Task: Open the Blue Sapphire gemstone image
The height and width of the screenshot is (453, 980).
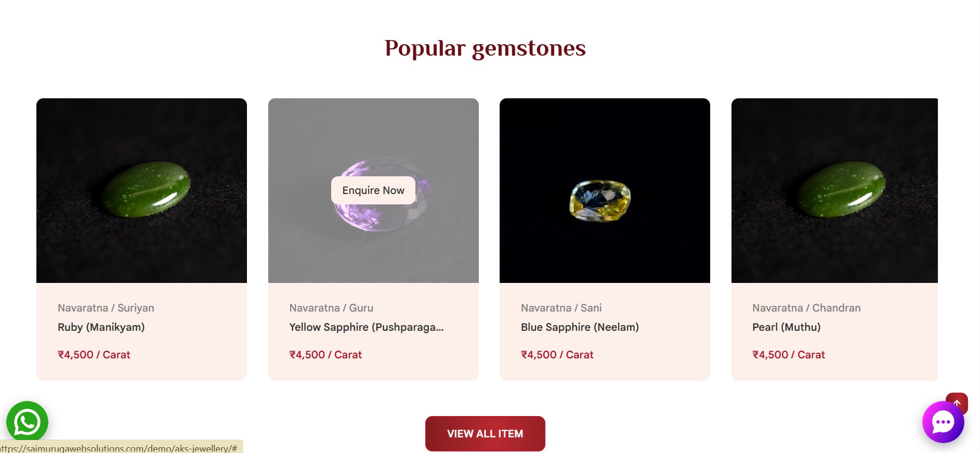Action: [605, 190]
